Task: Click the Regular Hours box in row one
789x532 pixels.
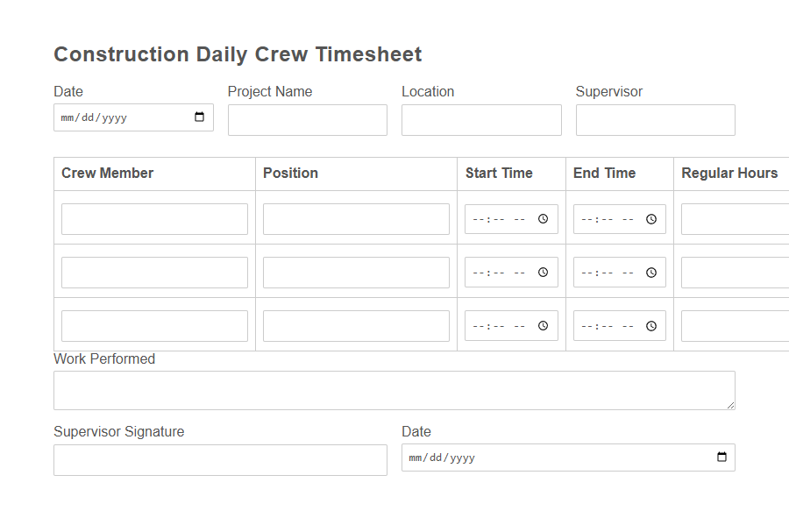Action: pyautogui.click(x=739, y=218)
